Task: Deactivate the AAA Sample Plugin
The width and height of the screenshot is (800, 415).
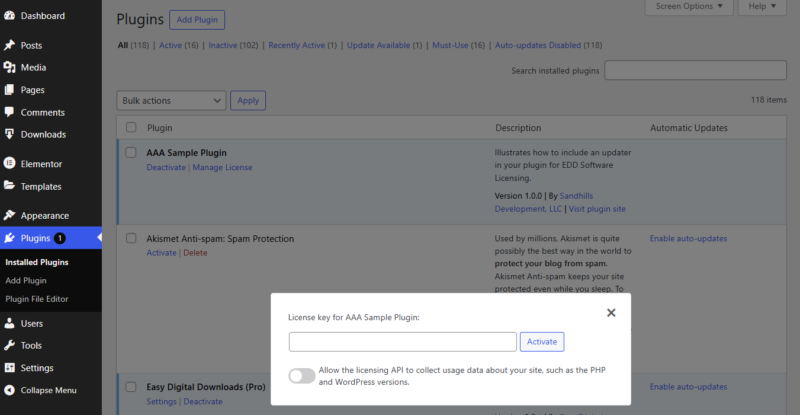Action: (x=166, y=167)
